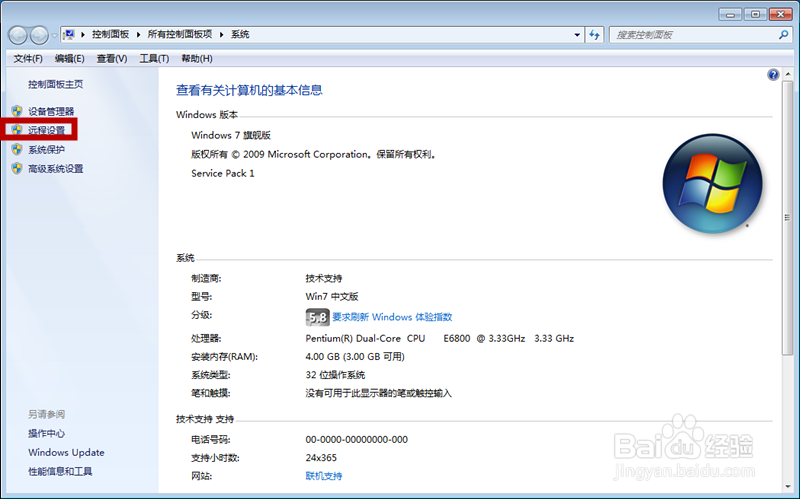Viewport: 800px width, 499px height.
Task: Click the 32 位操作系统 value
Action: (335, 375)
